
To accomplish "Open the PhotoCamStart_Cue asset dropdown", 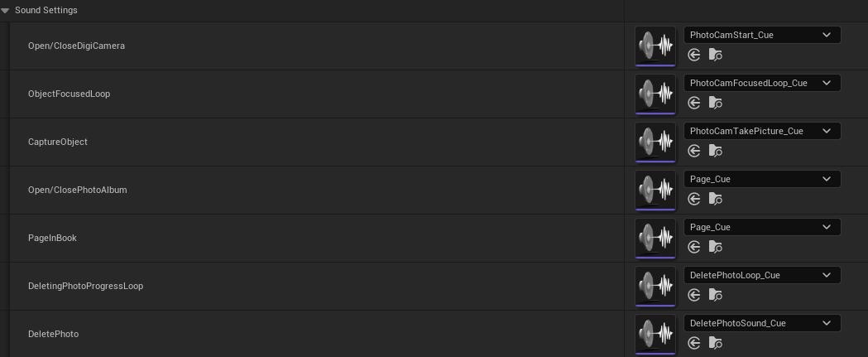I will (761, 35).
